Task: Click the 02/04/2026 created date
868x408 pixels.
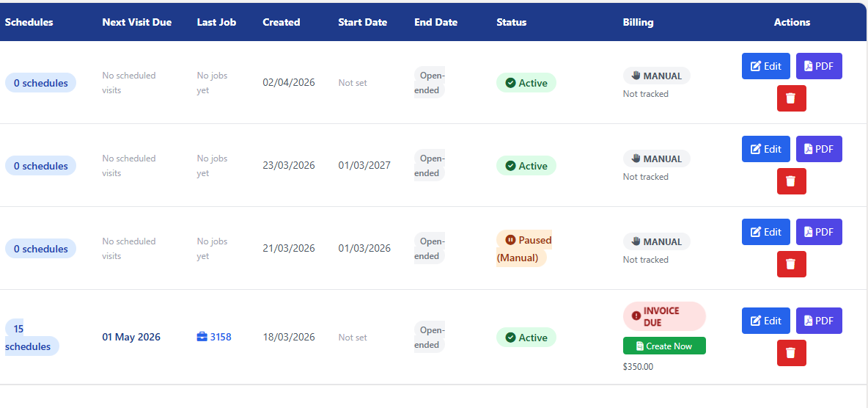Action: click(x=288, y=83)
